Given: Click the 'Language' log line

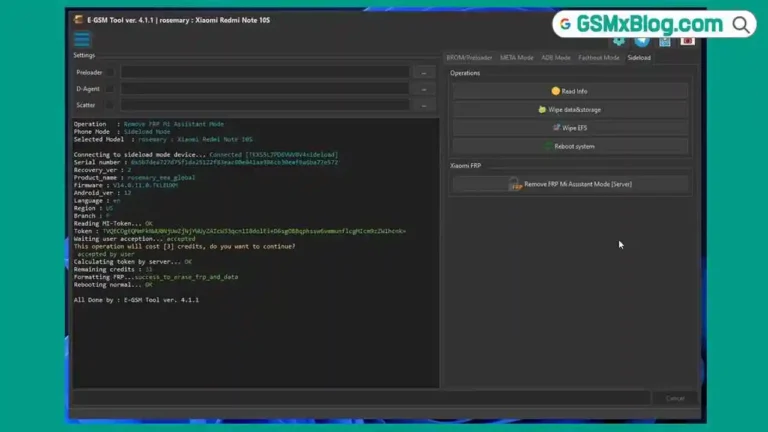Looking at the screenshot, I should (x=97, y=200).
